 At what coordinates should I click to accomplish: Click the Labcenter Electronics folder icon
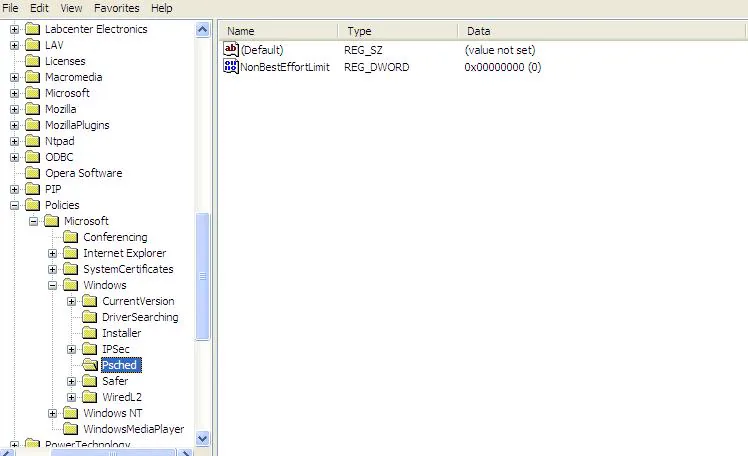pyautogui.click(x=32, y=29)
